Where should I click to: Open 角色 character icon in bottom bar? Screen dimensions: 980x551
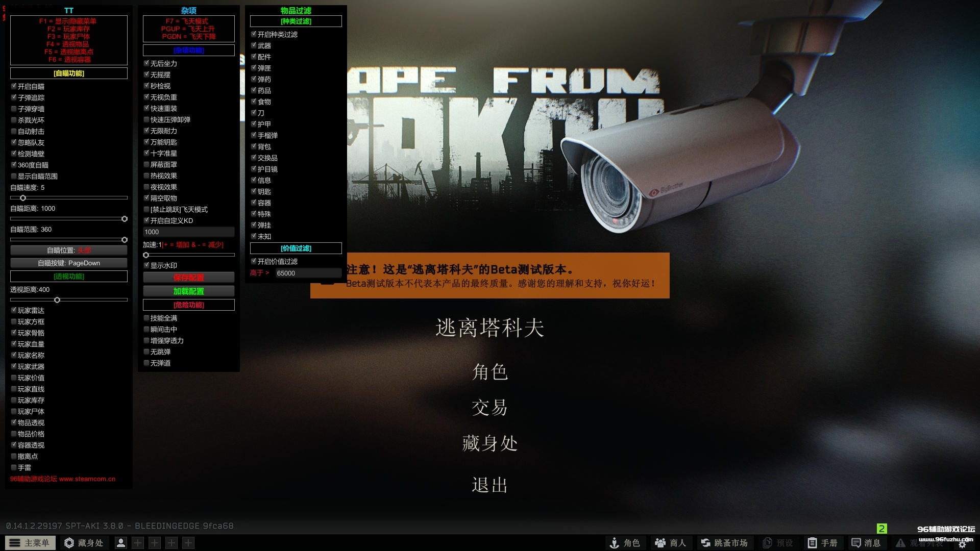click(x=615, y=543)
